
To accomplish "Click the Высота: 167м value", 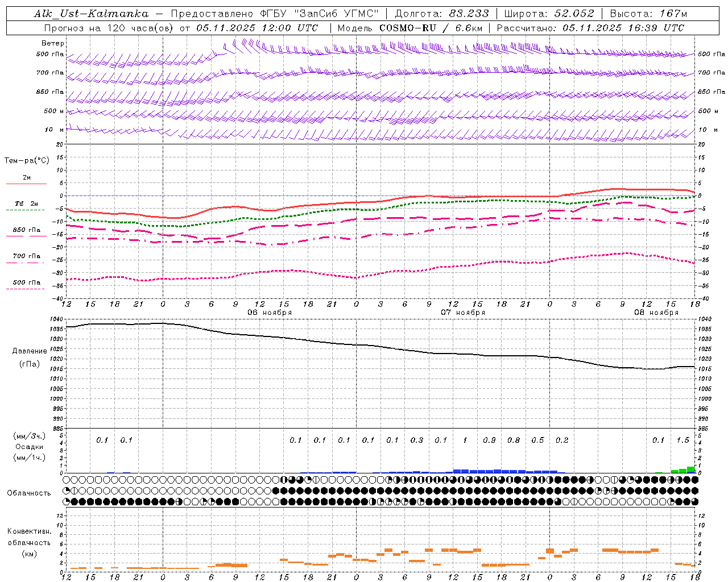I will click(648, 14).
